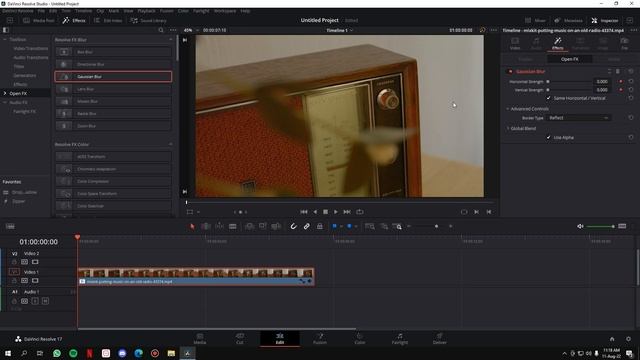Click the Replace Clip toolbar icon
640x360 pixels.
276,226
